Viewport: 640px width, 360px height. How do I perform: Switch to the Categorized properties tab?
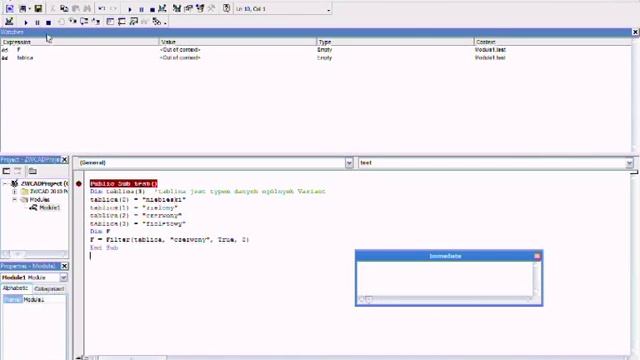[49, 289]
